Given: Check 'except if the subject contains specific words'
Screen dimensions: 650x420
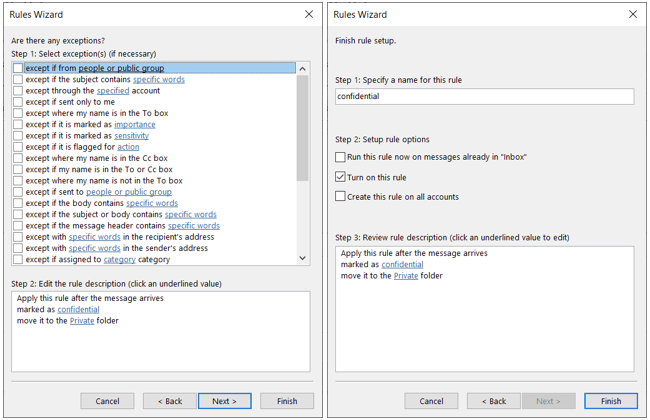Looking at the screenshot, I should 18,79.
